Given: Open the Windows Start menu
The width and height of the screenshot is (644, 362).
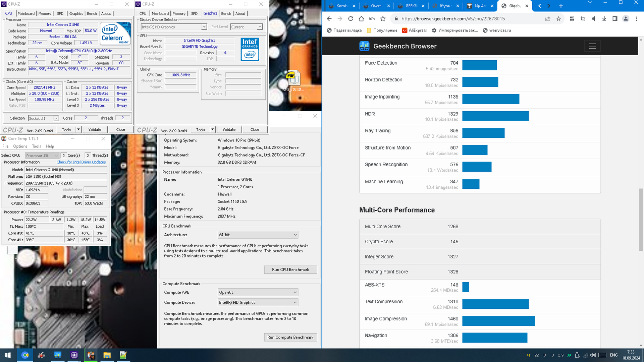Looking at the screenshot, I should pyautogui.click(x=8, y=355).
